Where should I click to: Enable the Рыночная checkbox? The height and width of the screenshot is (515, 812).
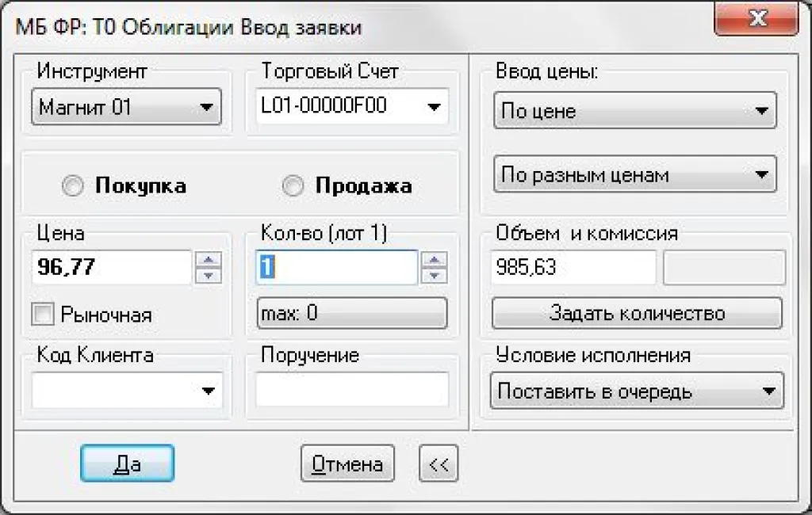click(x=42, y=314)
